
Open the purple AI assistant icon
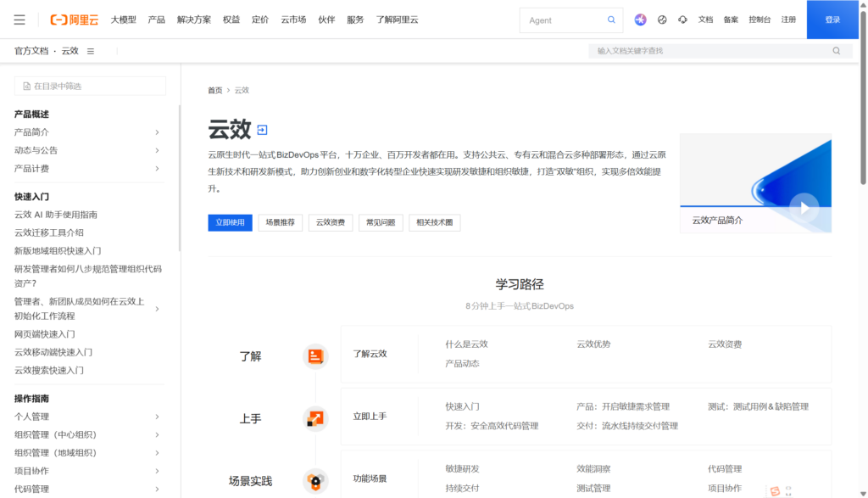[x=641, y=20]
